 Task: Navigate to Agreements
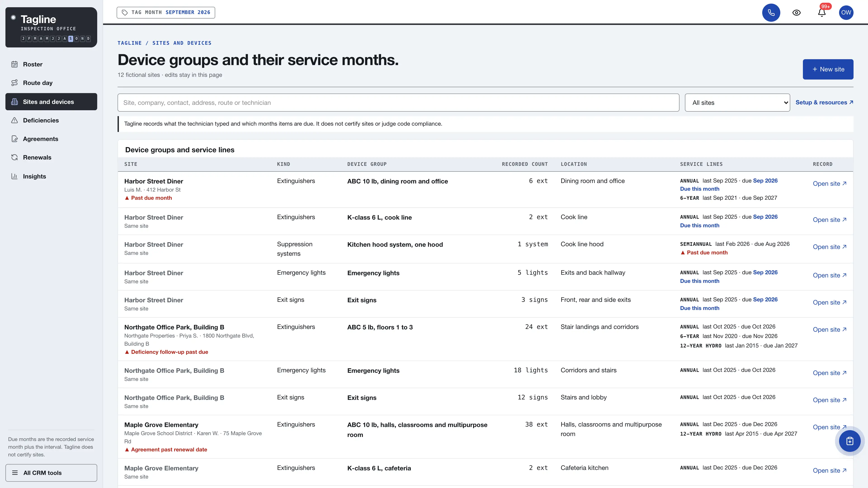tap(51, 139)
